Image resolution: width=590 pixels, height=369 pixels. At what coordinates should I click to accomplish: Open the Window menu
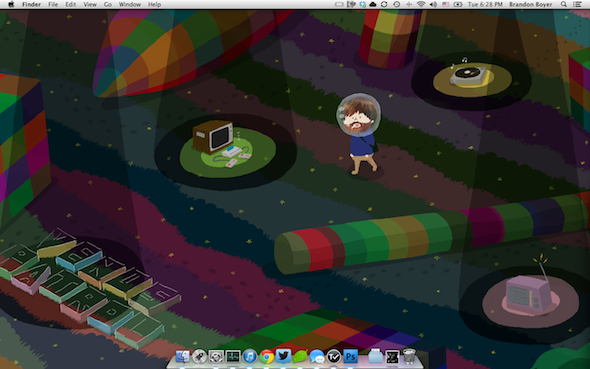(x=130, y=4)
